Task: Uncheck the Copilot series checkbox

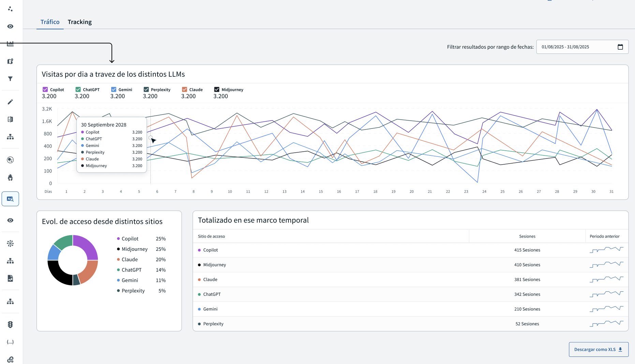Action: (x=45, y=89)
